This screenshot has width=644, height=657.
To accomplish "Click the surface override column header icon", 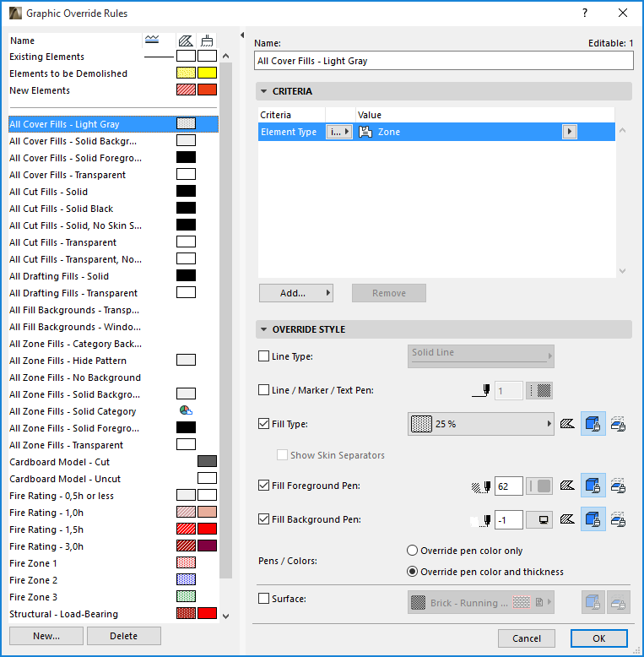I will [x=207, y=41].
